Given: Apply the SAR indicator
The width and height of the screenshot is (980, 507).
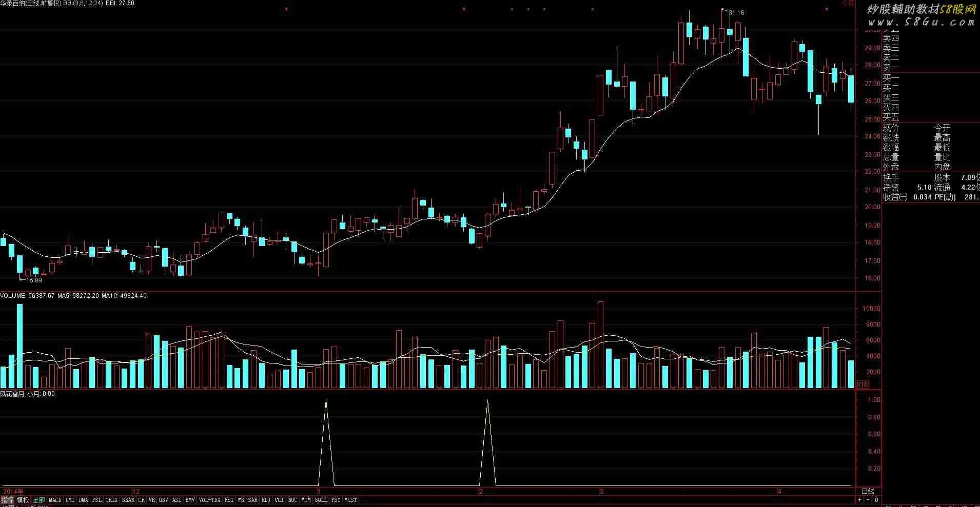Looking at the screenshot, I should (252, 500).
